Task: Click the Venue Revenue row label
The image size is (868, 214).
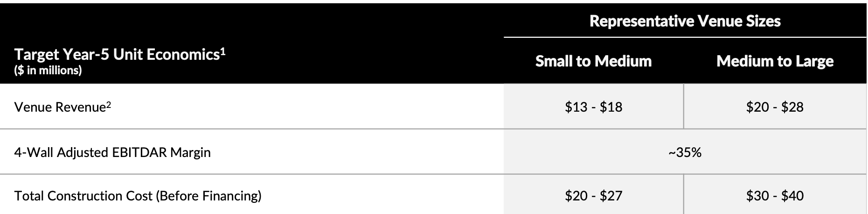Action: tap(59, 107)
